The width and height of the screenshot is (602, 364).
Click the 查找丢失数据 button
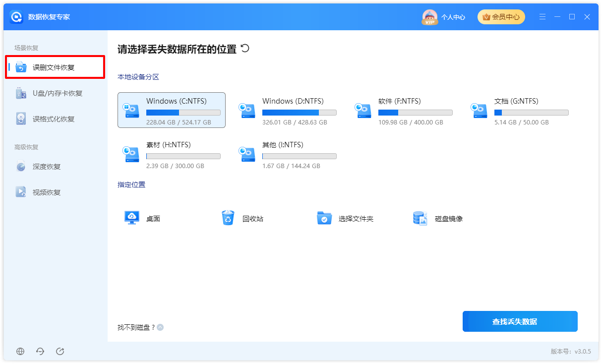click(x=520, y=321)
